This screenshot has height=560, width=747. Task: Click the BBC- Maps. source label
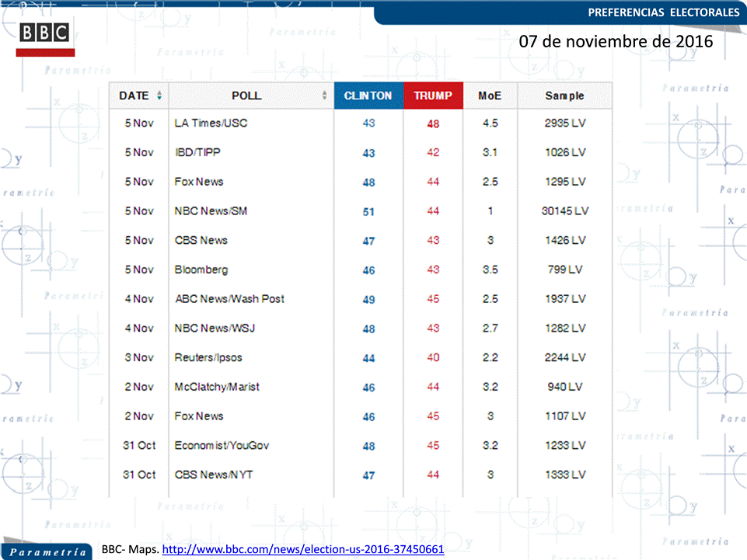(x=130, y=549)
